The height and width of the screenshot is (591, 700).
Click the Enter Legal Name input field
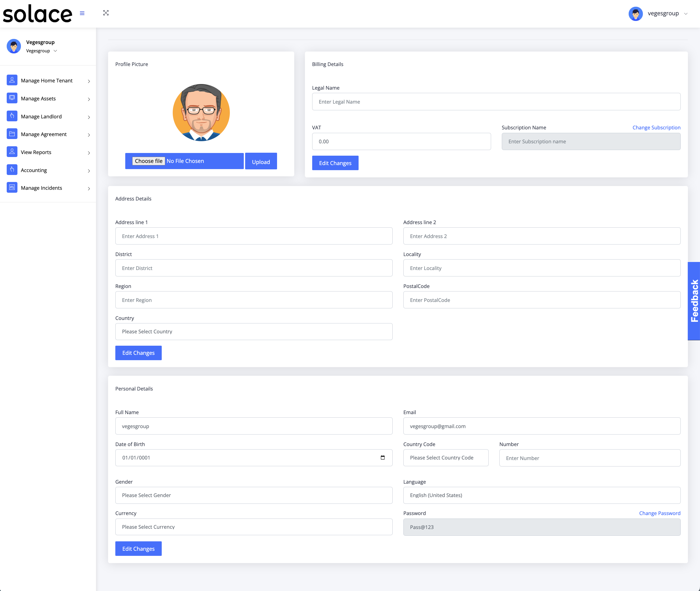pyautogui.click(x=496, y=101)
